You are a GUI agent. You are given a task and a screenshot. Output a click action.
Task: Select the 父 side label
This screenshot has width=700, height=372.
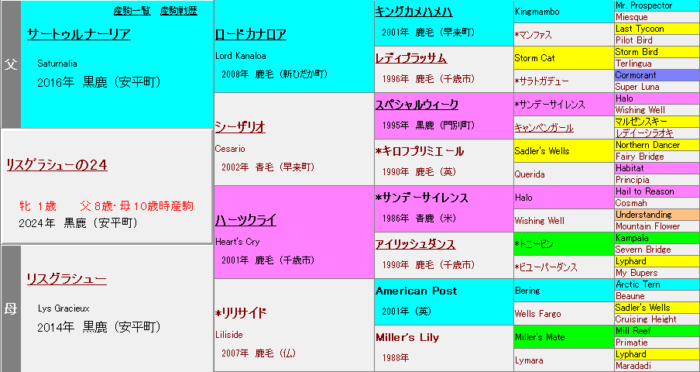click(11, 64)
